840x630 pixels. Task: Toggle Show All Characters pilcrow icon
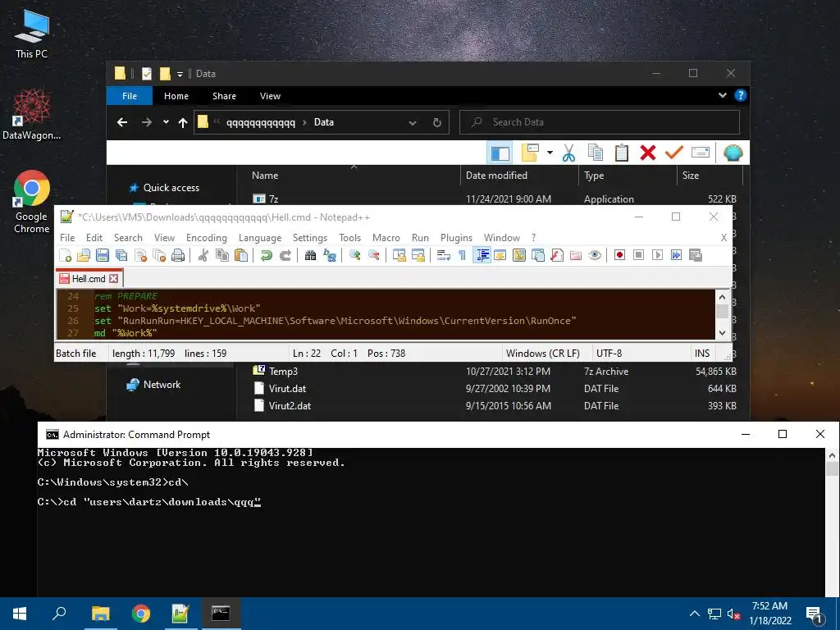(463, 256)
